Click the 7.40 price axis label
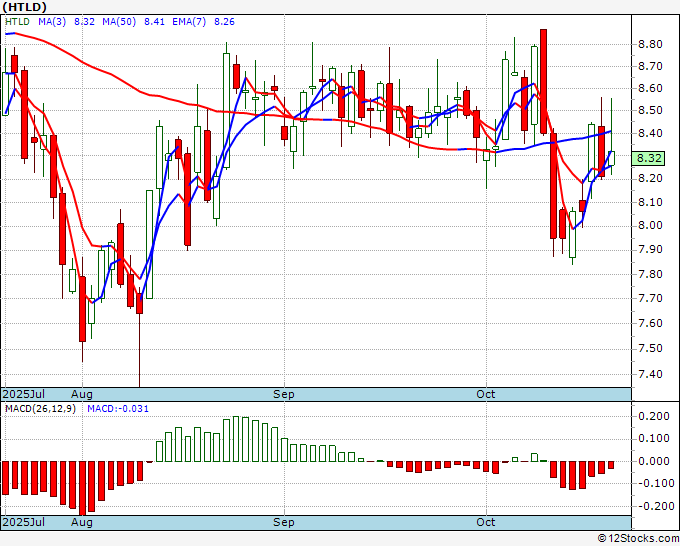 [650, 374]
